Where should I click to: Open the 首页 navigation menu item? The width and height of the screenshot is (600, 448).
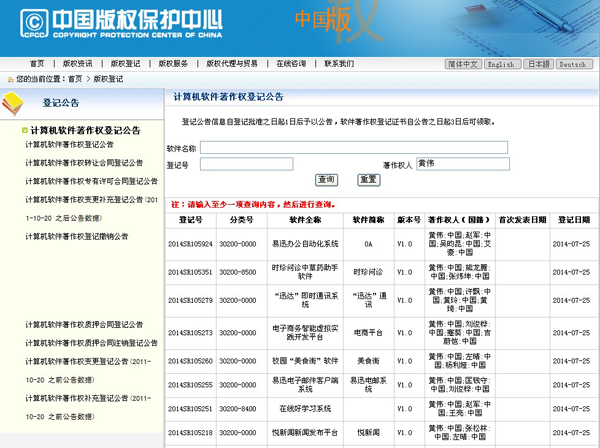37,63
